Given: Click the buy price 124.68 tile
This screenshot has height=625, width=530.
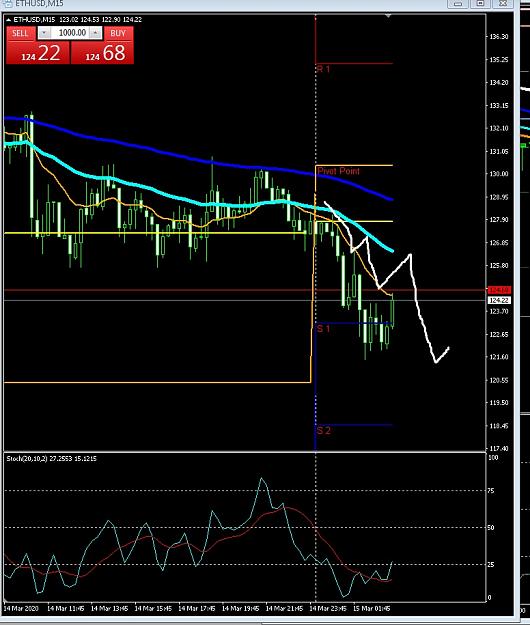Looking at the screenshot, I should tap(102, 53).
